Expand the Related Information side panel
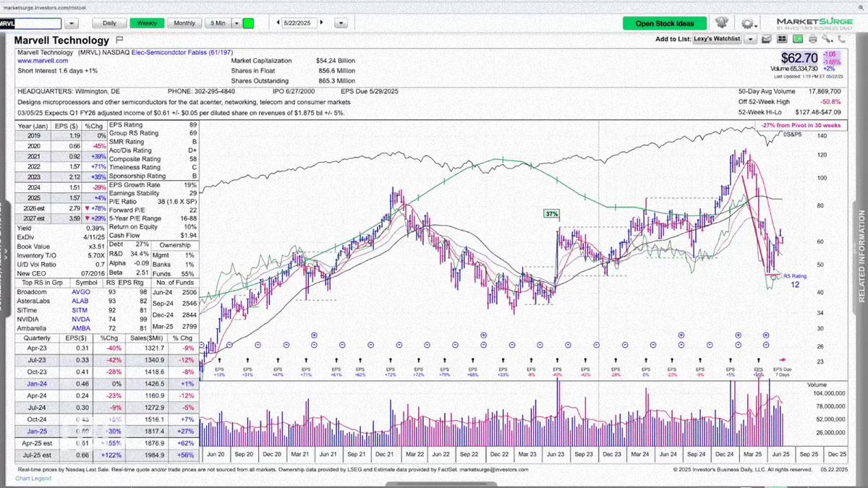Viewport: 868px width, 488px height. click(861, 257)
